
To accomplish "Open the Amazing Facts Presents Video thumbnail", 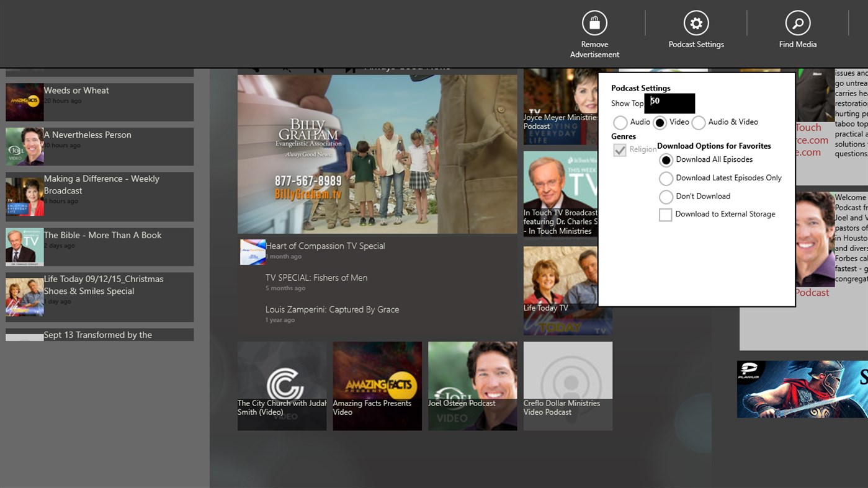I will pyautogui.click(x=377, y=385).
